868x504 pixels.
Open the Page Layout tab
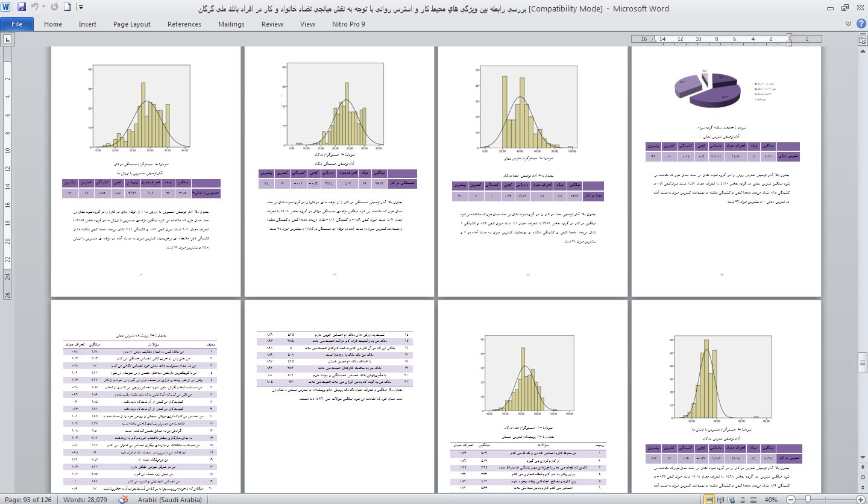pos(132,24)
